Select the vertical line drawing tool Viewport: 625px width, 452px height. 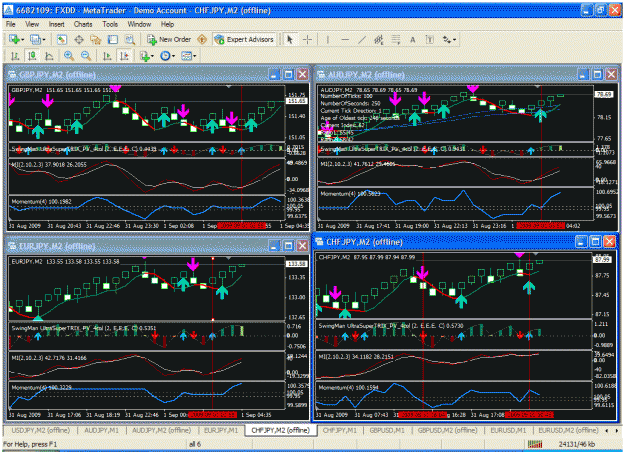pyautogui.click(x=328, y=39)
